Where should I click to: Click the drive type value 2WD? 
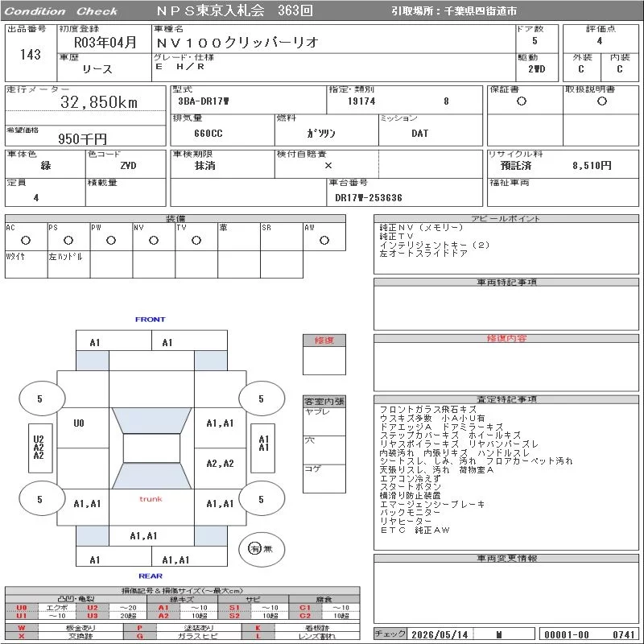pos(536,69)
